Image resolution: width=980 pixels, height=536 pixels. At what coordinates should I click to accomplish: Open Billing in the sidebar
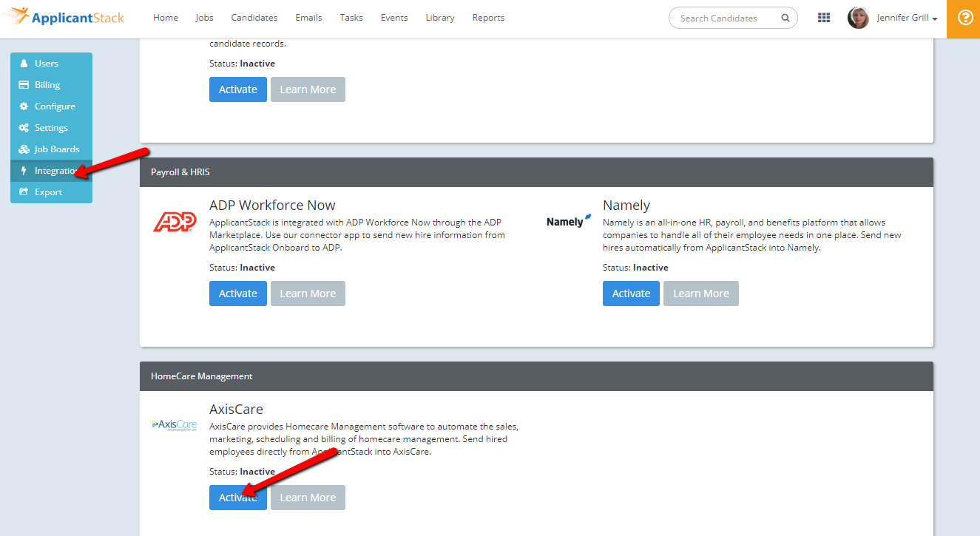[x=47, y=85]
